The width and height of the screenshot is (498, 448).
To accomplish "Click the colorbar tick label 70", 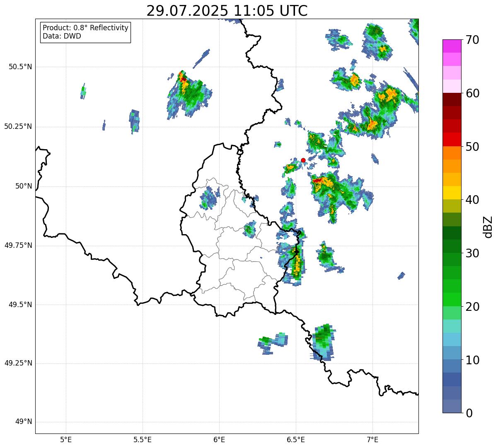I will tap(472, 40).
